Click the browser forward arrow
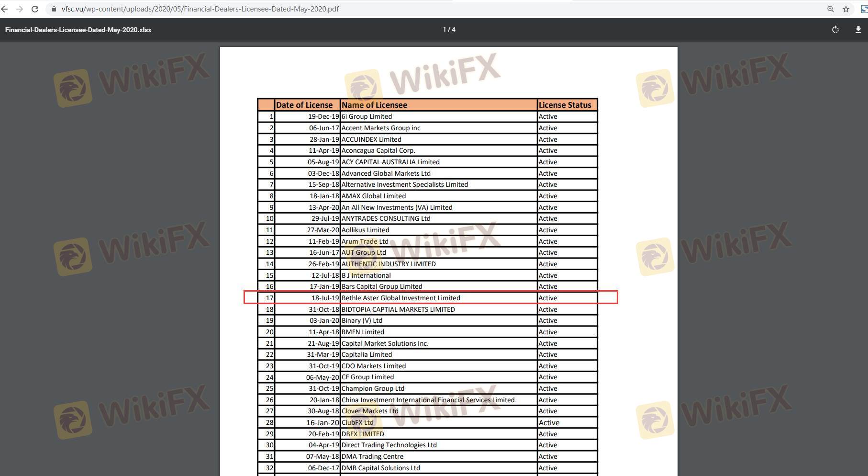 (x=20, y=9)
